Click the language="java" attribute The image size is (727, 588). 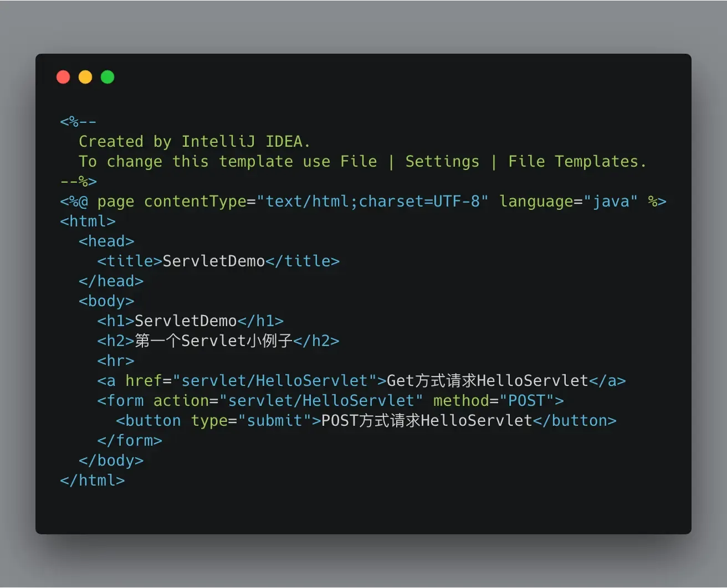pos(569,202)
